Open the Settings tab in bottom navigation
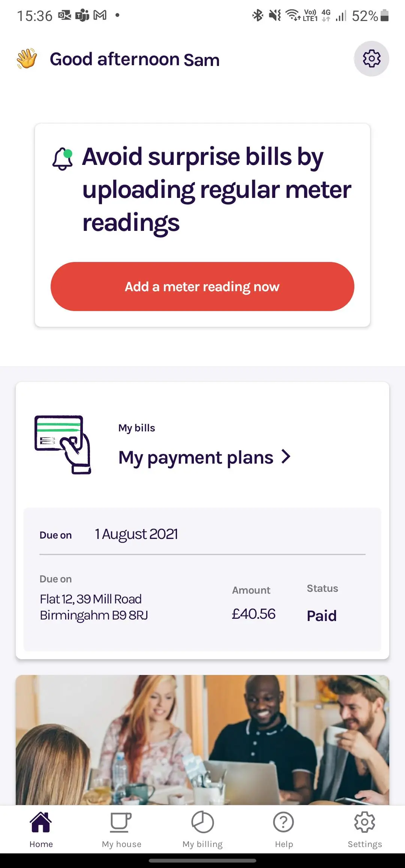405x868 pixels. pos(364,829)
